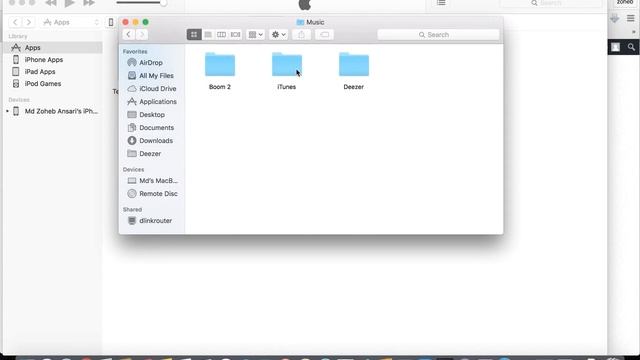Open the hamburger menu on right panel

point(631,18)
